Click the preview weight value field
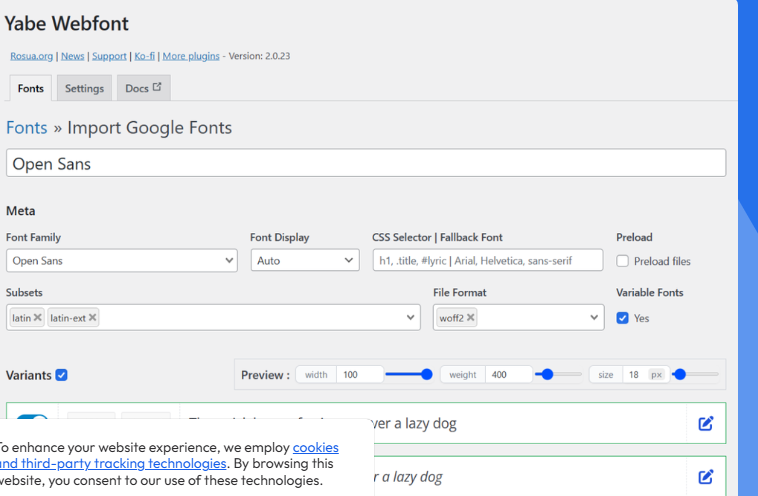The height and width of the screenshot is (496, 758). 509,375
